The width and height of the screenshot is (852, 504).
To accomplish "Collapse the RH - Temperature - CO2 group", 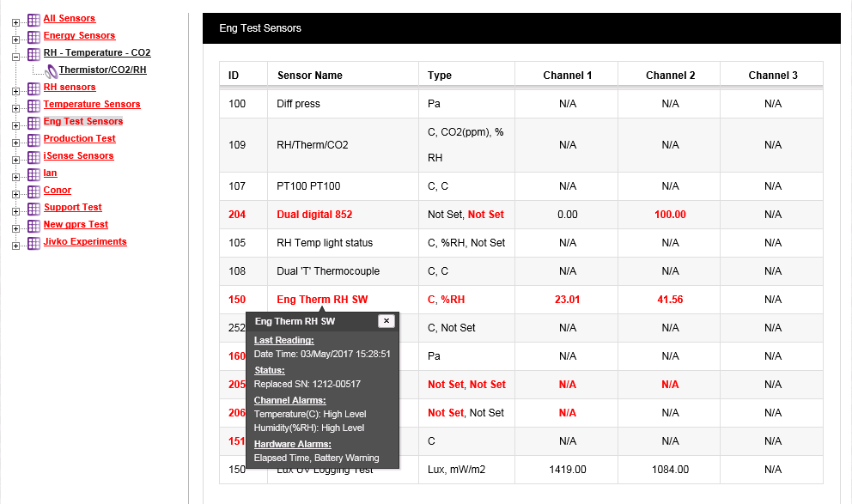I will coord(15,55).
